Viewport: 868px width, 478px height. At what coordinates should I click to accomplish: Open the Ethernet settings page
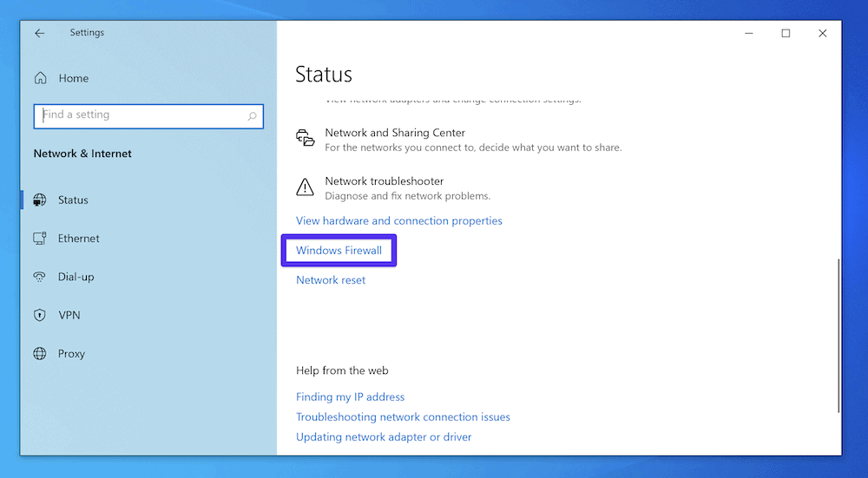point(78,239)
